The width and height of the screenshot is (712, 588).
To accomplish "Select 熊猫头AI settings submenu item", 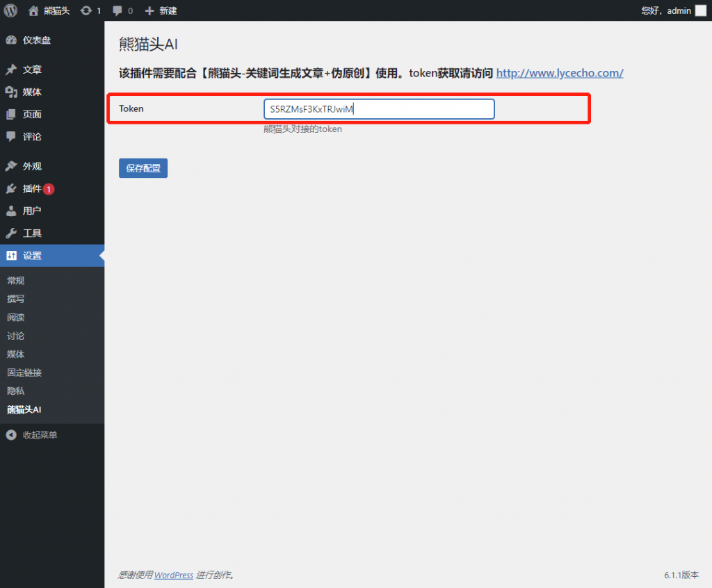I will pos(24,409).
